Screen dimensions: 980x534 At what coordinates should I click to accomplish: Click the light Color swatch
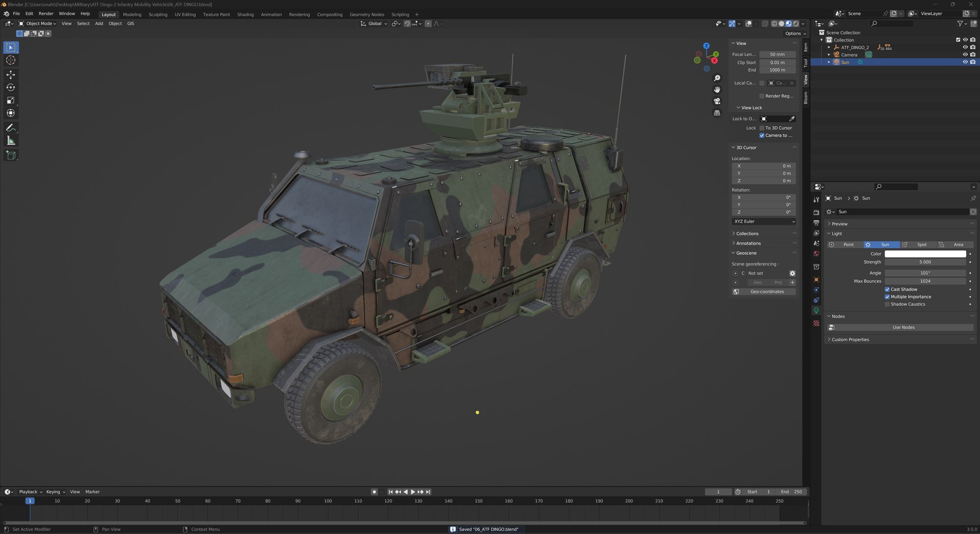pyautogui.click(x=925, y=254)
